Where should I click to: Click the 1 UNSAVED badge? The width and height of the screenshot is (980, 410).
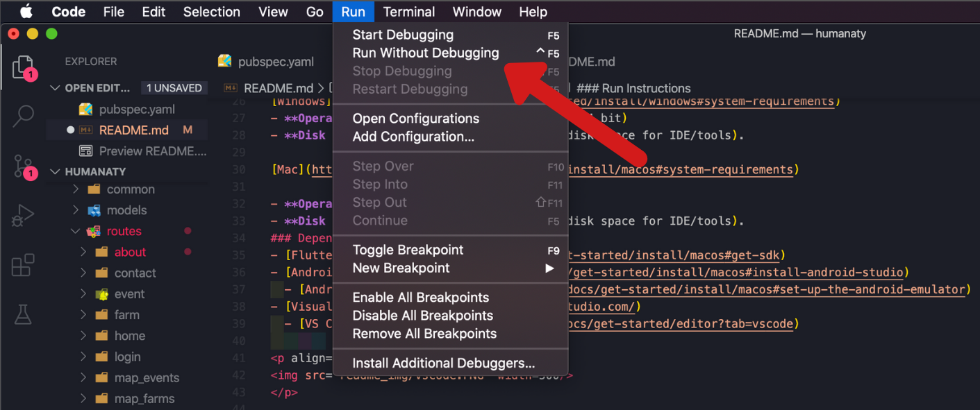point(174,88)
